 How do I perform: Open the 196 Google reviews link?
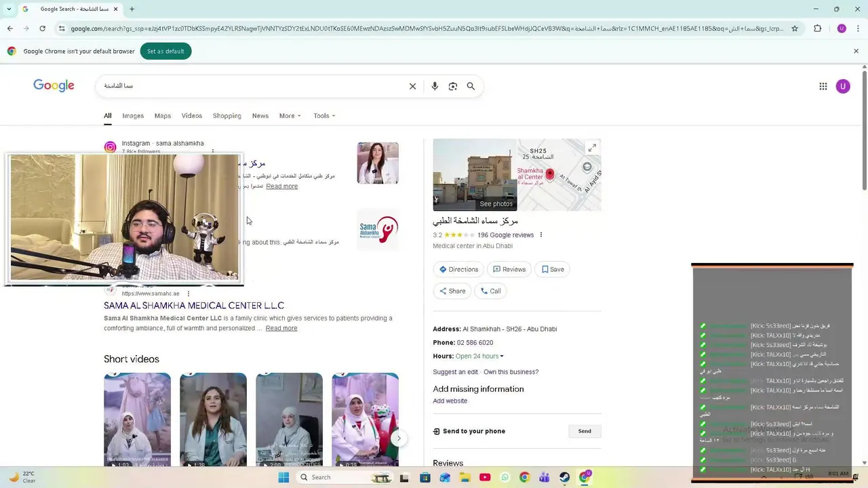click(x=506, y=235)
